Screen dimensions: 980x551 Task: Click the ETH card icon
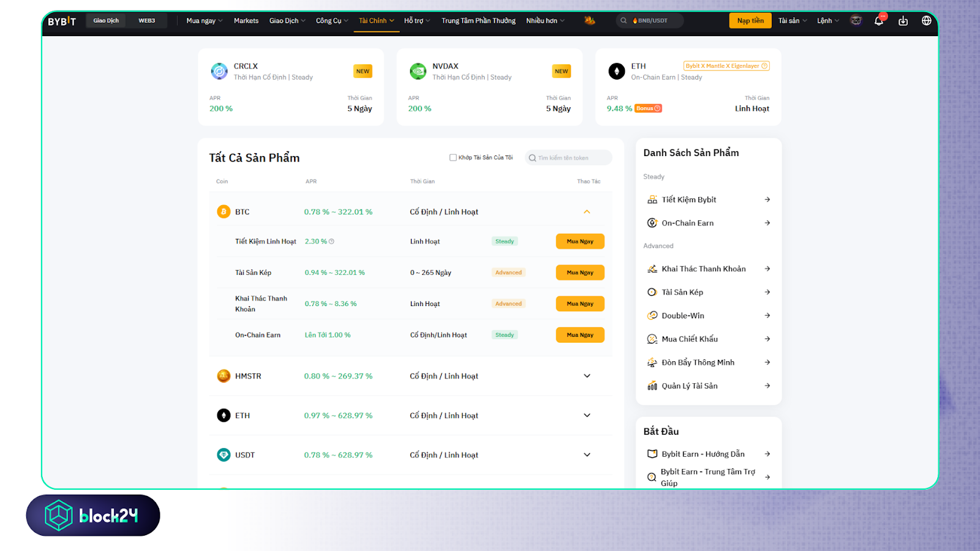tap(616, 71)
